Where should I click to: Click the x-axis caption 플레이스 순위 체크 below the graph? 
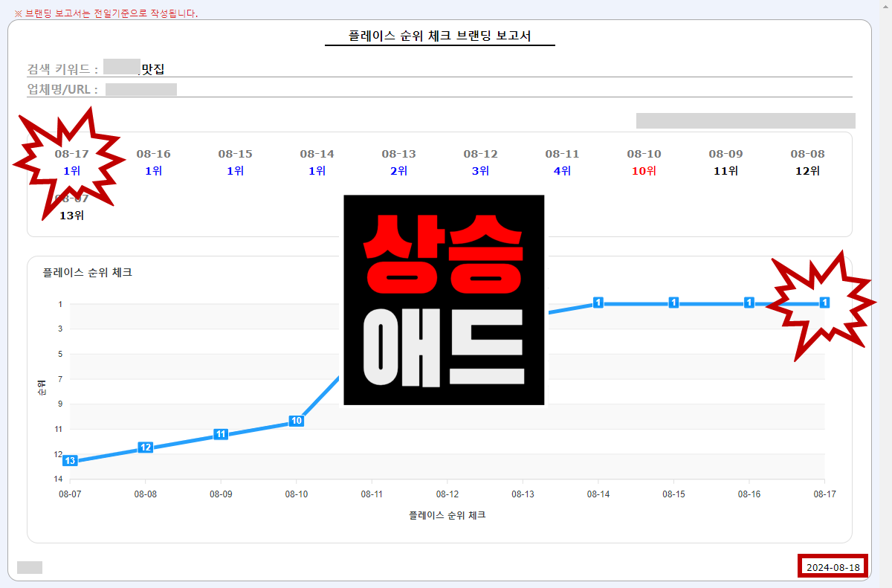[x=447, y=514]
